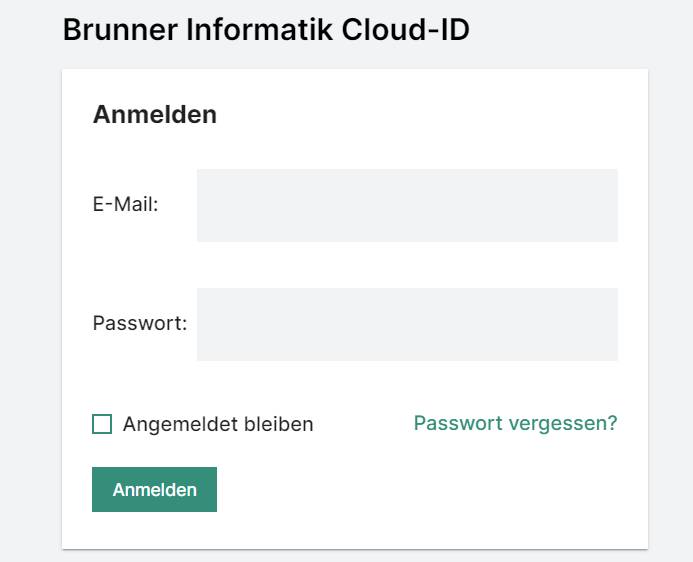Screen dimensions: 693x562
Task: Click the white-text Anmelden submit button
Action: point(154,490)
